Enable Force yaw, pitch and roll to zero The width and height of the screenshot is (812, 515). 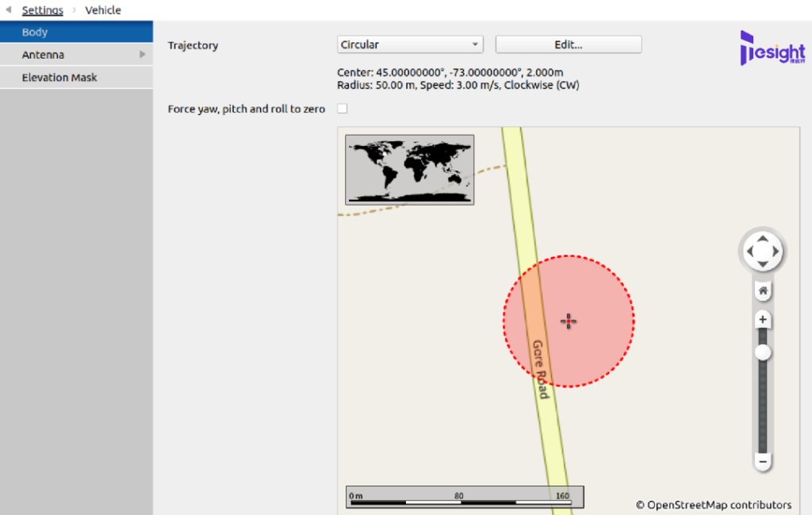343,108
